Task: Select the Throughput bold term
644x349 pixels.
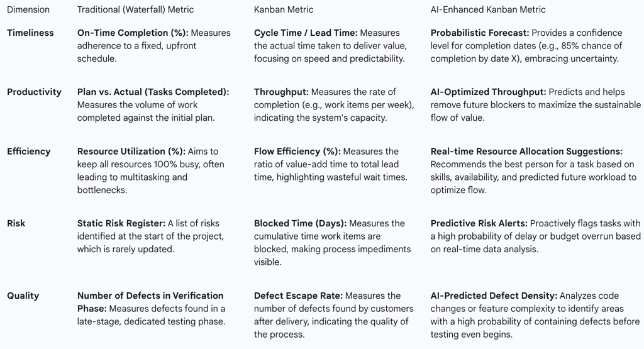Action: pos(281,92)
